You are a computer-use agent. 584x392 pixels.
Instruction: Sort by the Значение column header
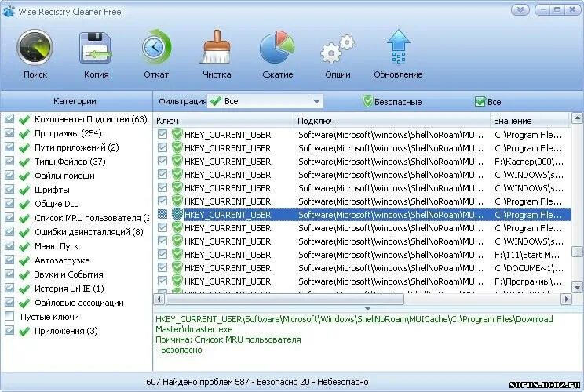click(530, 121)
